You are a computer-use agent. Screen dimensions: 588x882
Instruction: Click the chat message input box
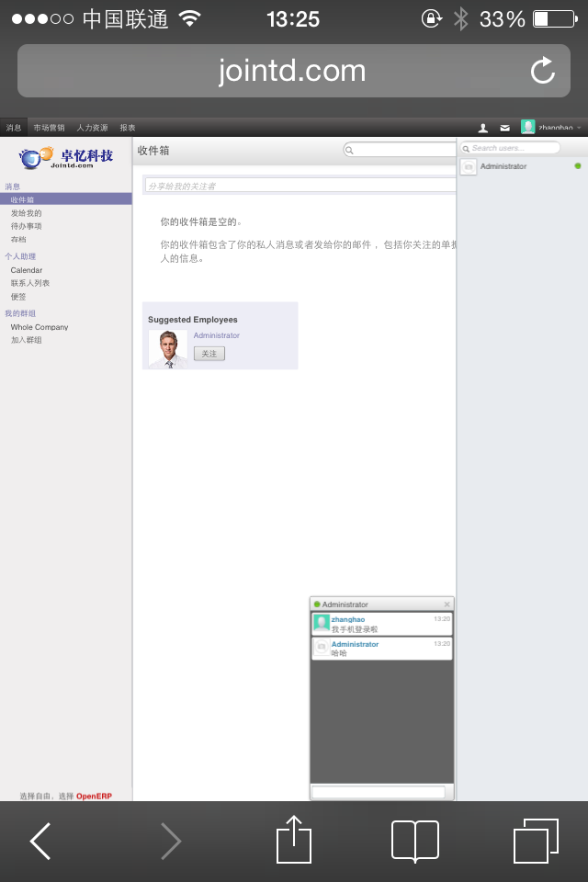378,792
